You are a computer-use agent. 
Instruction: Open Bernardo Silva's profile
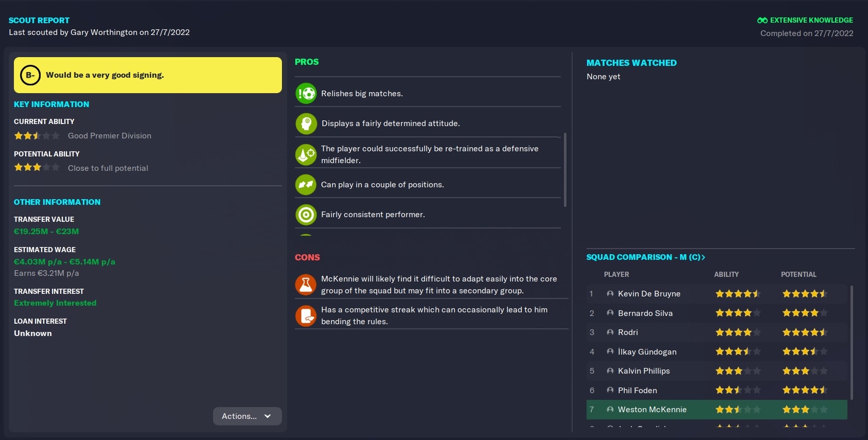point(645,313)
